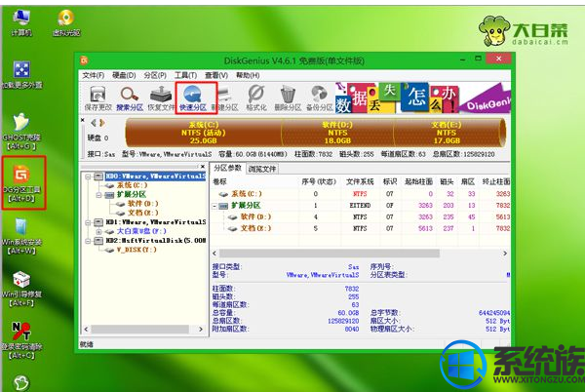Open the Win boot repair desktop icon
The width and height of the screenshot is (585, 392).
coord(21,289)
